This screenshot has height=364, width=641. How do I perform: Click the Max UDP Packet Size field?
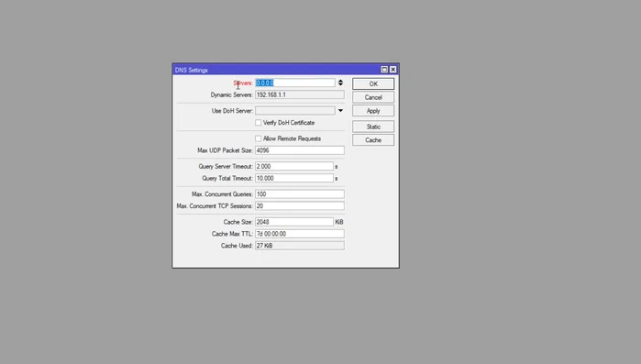pos(300,150)
